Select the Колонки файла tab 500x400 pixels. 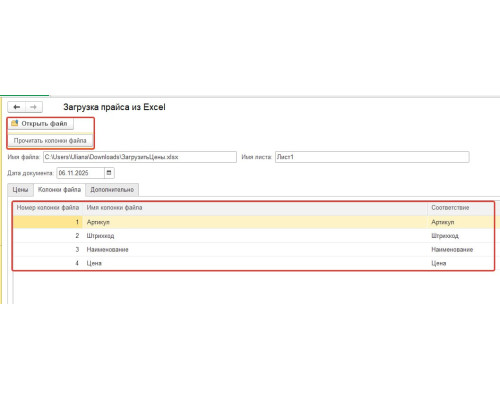click(59, 190)
